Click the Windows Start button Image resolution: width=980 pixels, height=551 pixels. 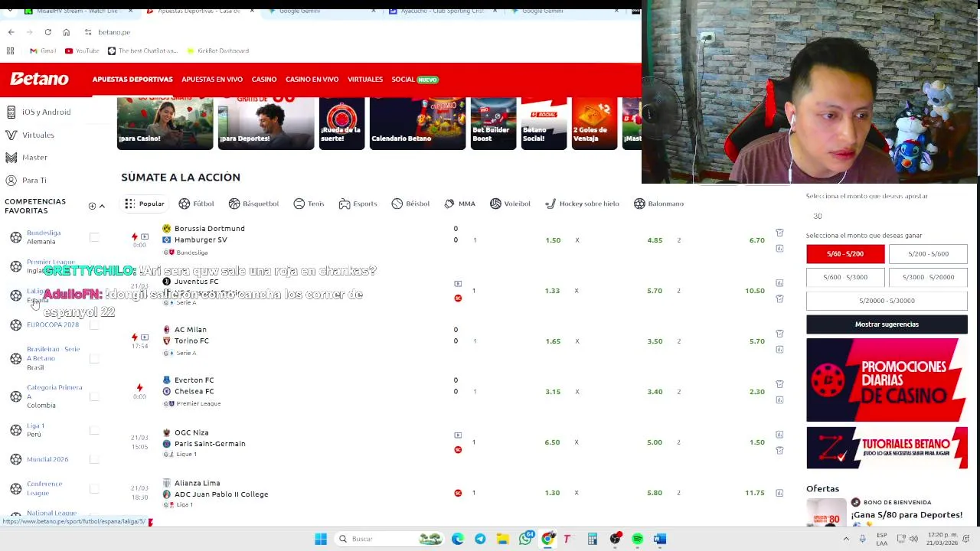[x=321, y=539]
